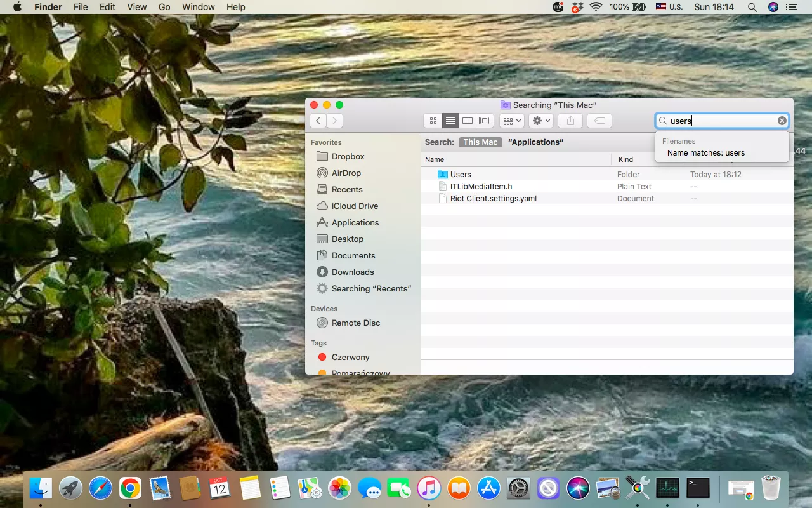Open the Action gear dropdown menu
Viewport: 812px width, 508px height.
[541, 121]
